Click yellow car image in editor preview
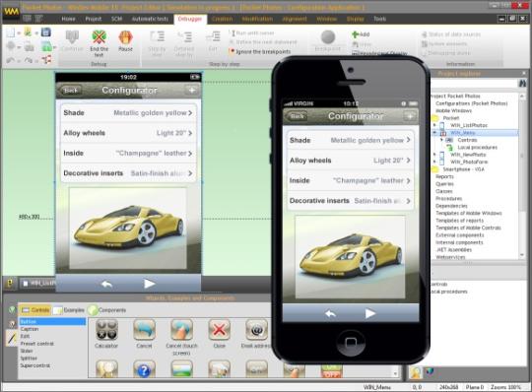This screenshot has height=392, width=532. [128, 229]
